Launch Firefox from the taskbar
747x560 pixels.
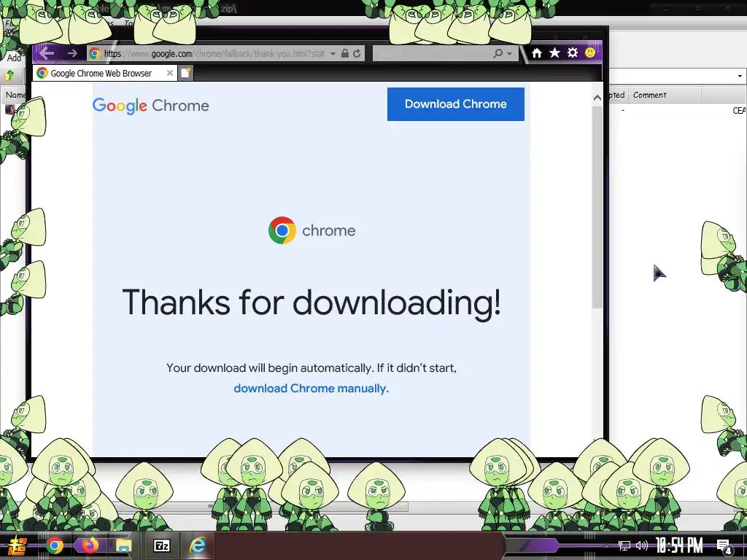click(x=90, y=545)
